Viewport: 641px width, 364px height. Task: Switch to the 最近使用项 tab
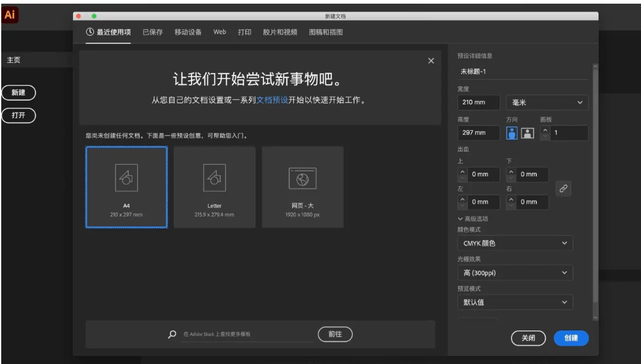click(x=109, y=32)
